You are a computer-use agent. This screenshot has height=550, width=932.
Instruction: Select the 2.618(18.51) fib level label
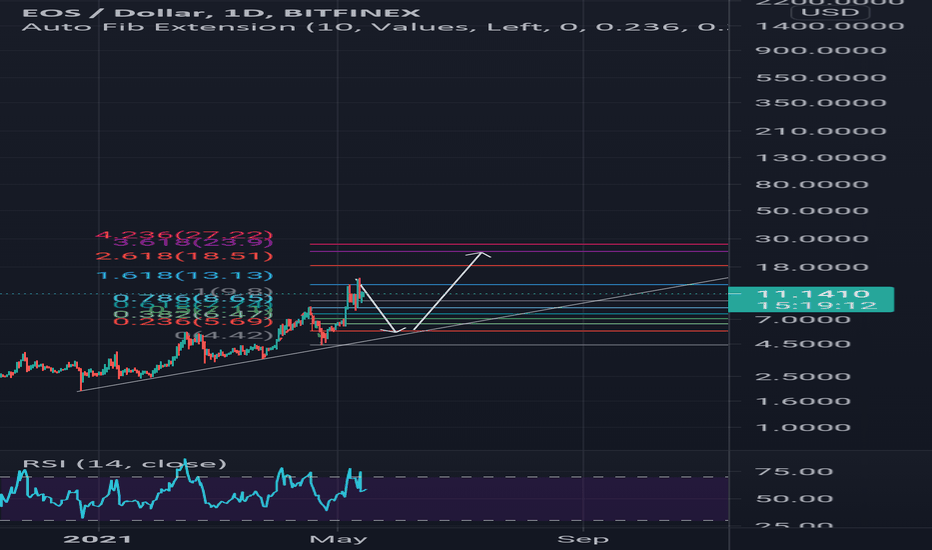(184, 256)
